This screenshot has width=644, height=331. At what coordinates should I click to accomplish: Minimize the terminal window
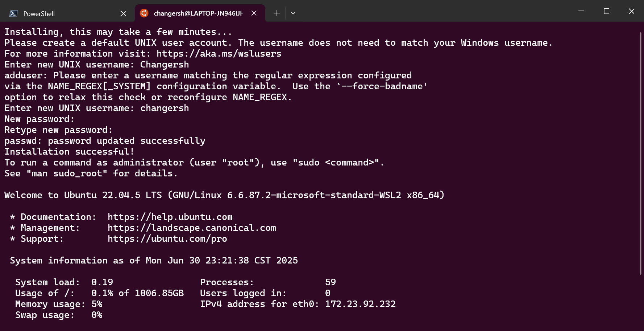[581, 11]
